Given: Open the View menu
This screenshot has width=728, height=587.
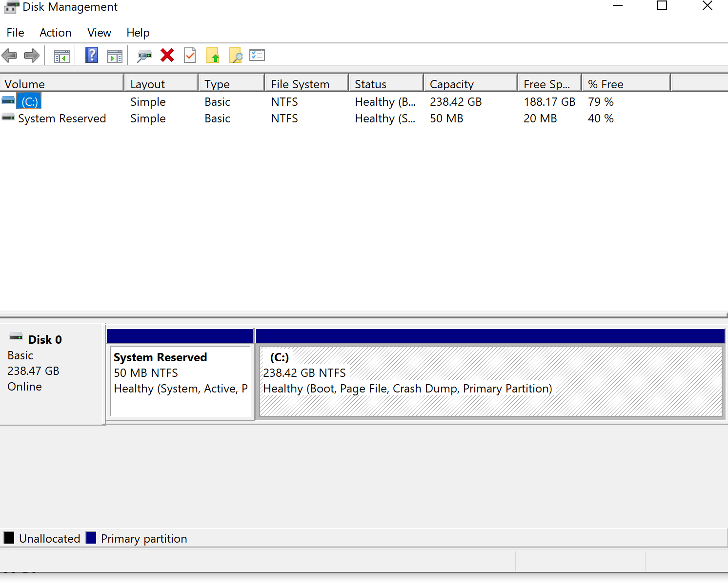Looking at the screenshot, I should pyautogui.click(x=99, y=33).
